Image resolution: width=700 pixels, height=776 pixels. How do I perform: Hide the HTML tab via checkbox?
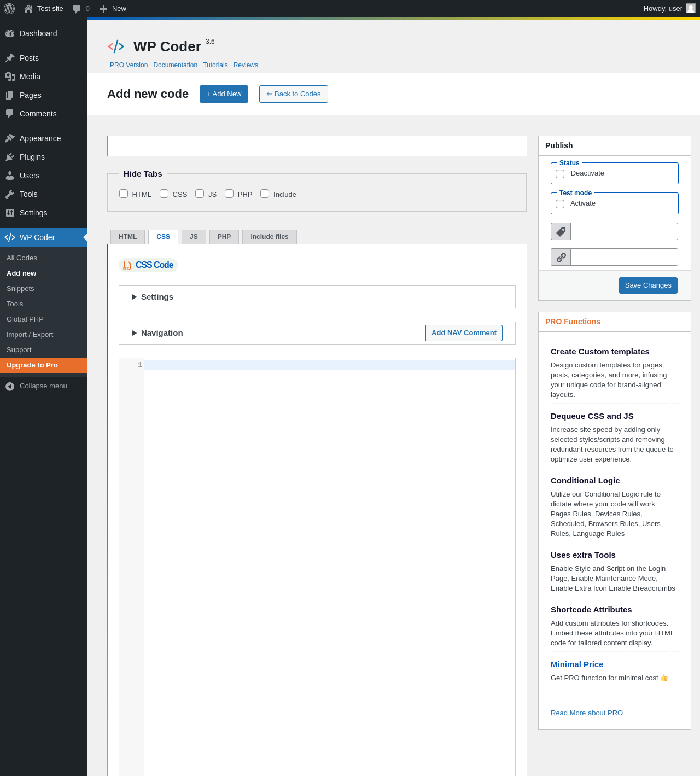click(124, 194)
